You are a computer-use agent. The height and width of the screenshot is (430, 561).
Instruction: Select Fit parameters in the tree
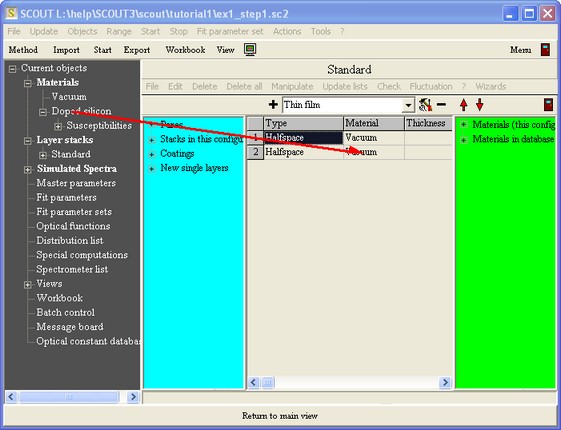click(66, 197)
